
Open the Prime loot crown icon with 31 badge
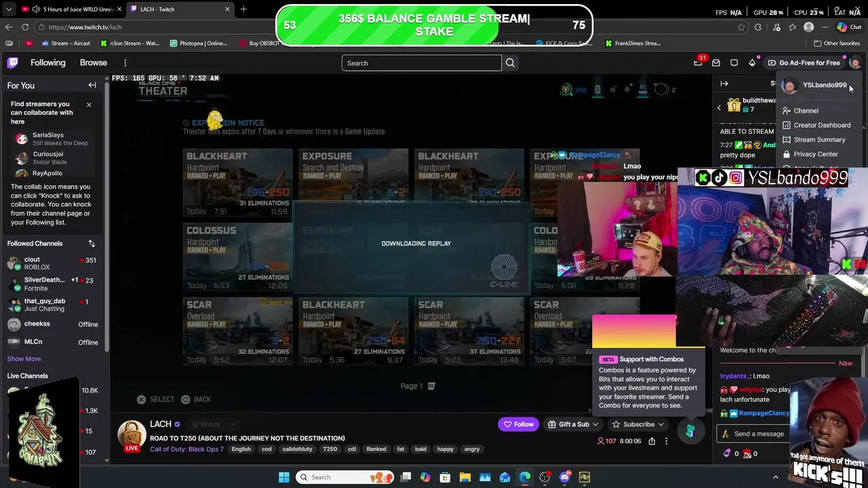click(698, 62)
